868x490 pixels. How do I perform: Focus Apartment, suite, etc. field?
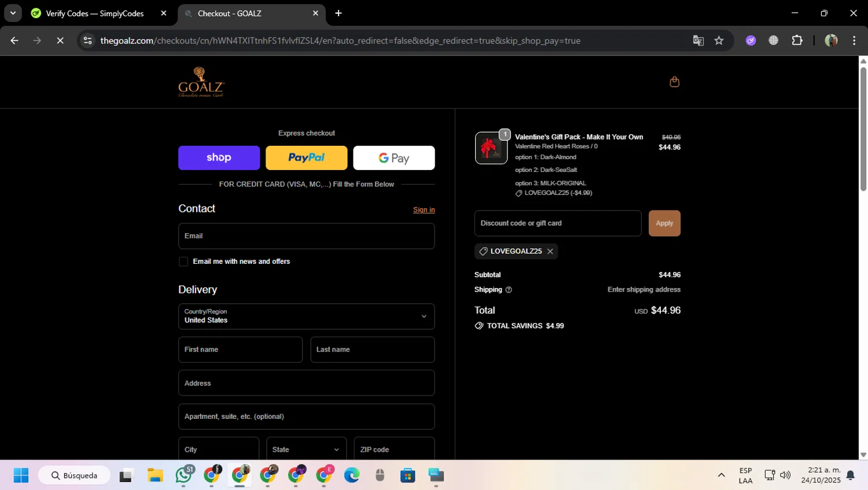point(306,417)
